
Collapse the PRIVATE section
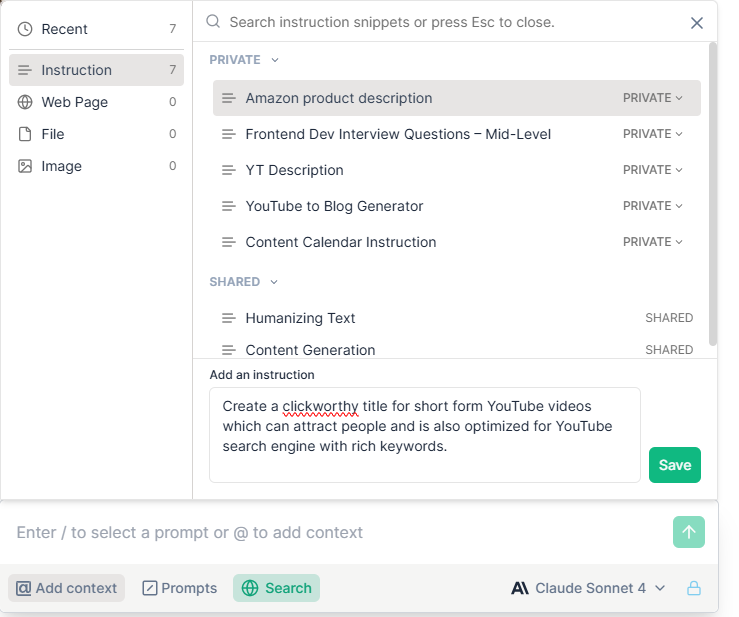pos(244,60)
